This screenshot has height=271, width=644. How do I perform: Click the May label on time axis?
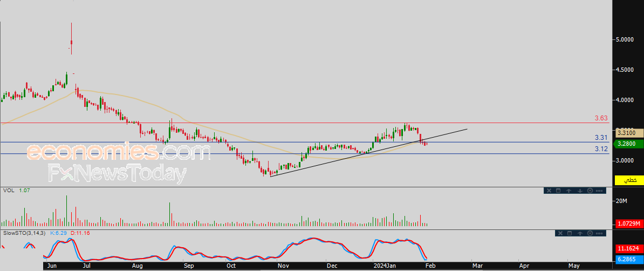tap(573, 266)
